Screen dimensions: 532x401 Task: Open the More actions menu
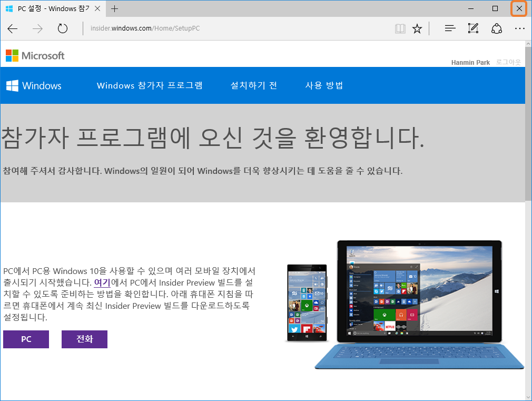point(520,28)
